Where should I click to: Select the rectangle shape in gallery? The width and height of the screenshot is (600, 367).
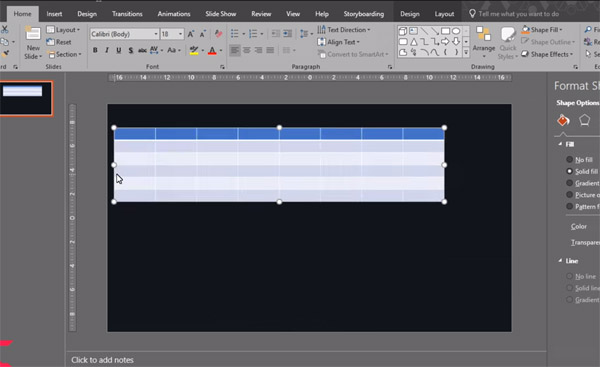point(445,31)
